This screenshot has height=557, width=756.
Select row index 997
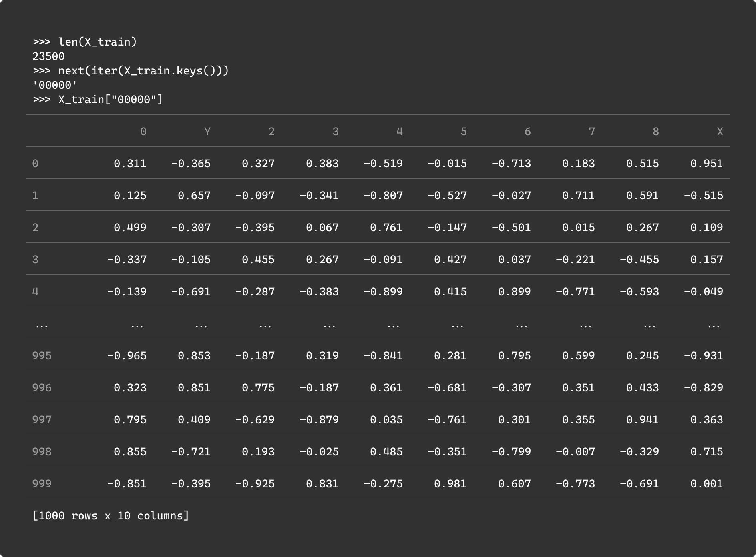42,420
